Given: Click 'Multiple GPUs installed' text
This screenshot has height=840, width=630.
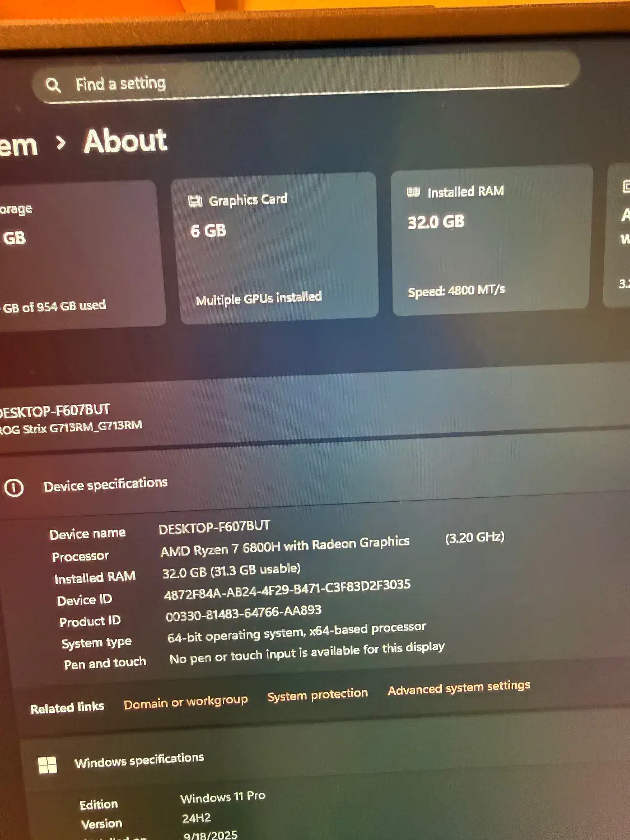Looking at the screenshot, I should [259, 298].
